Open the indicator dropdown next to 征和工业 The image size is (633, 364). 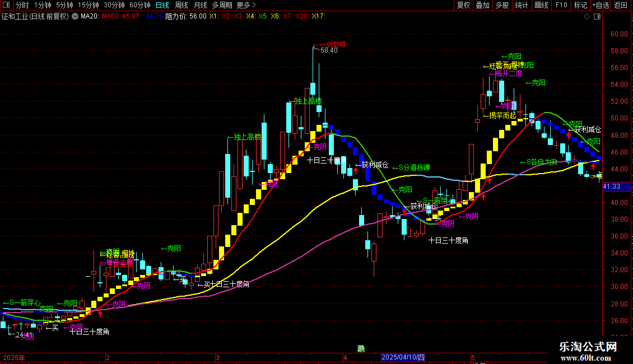(75, 17)
